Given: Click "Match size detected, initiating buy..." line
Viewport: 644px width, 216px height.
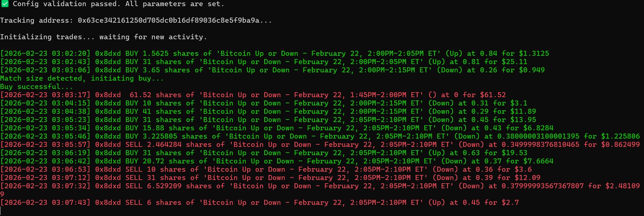Looking at the screenshot, I should tap(82, 78).
